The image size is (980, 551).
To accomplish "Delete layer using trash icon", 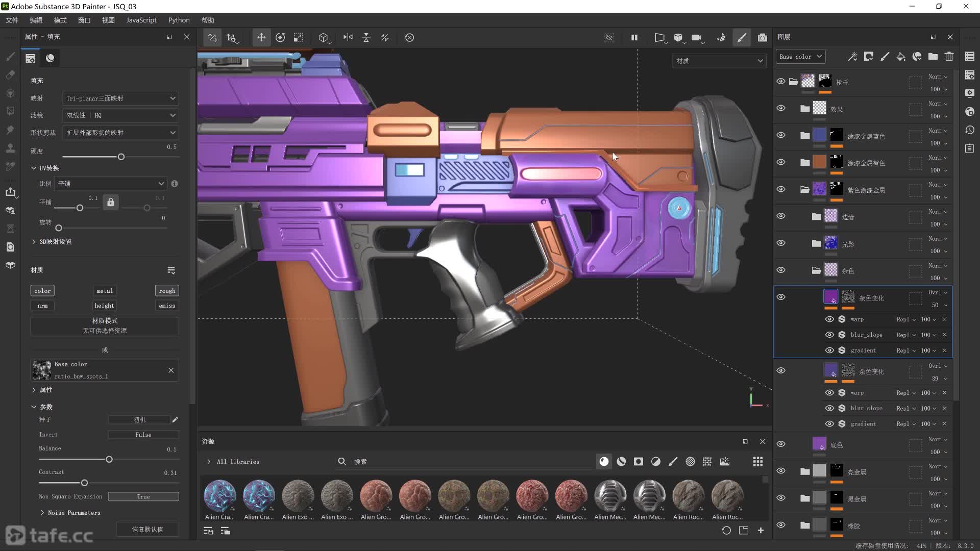I will click(949, 57).
